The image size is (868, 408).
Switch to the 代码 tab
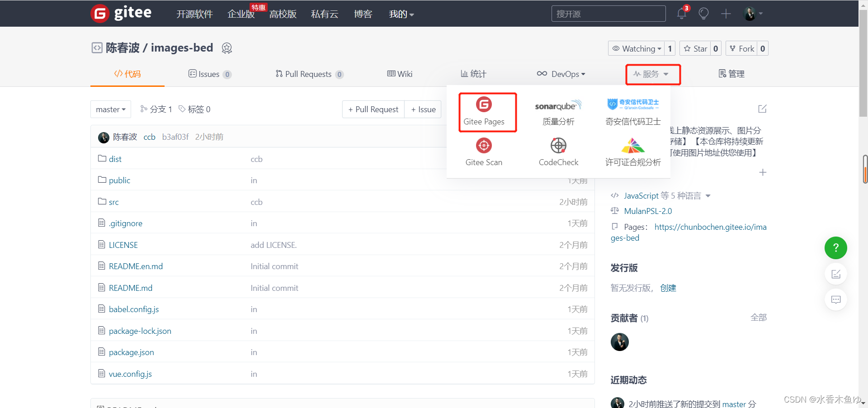(x=127, y=74)
